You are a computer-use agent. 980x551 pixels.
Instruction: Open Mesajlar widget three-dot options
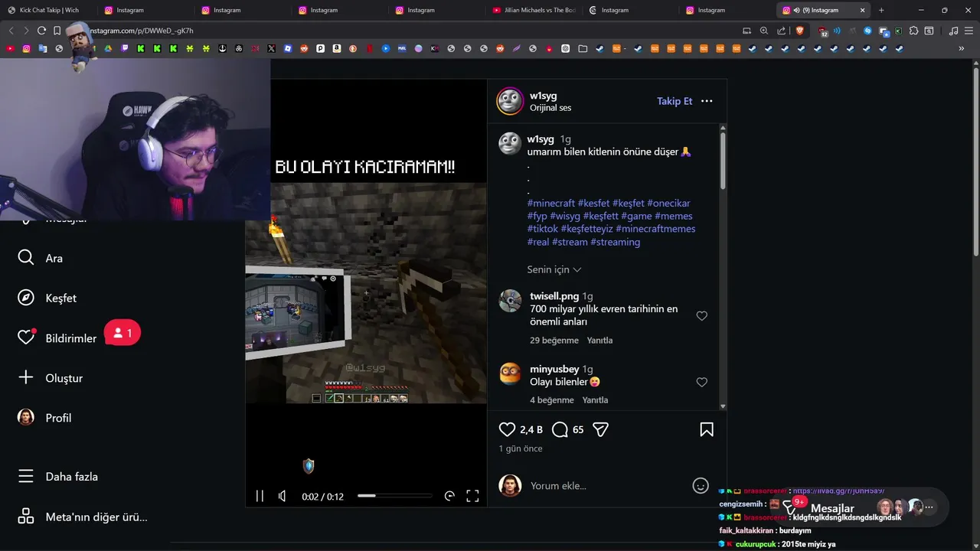pos(929,507)
